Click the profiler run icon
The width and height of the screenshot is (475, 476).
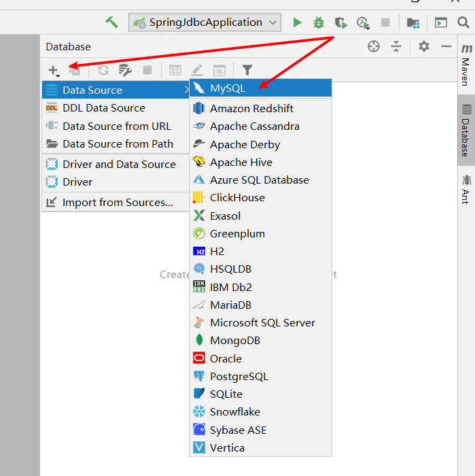[x=363, y=22]
